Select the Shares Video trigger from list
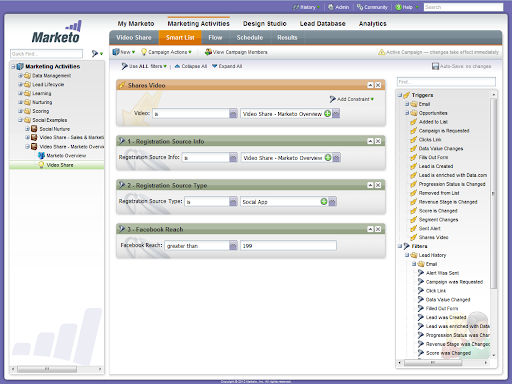Image resolution: width=512 pixels, height=384 pixels. tap(433, 237)
